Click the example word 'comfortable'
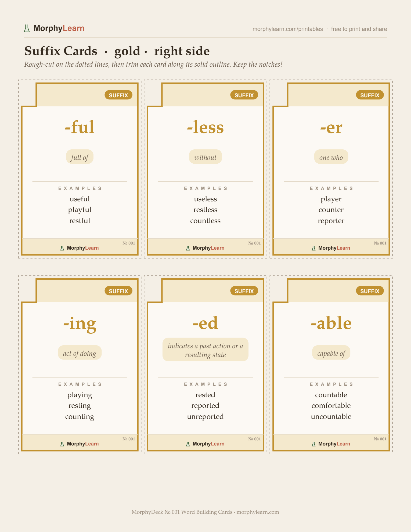The width and height of the screenshot is (411, 532). click(x=331, y=406)
